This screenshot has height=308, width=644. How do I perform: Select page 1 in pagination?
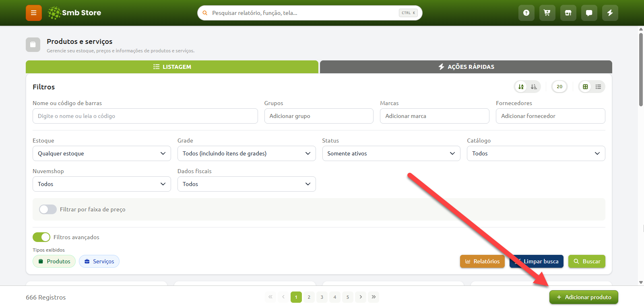pos(296,297)
